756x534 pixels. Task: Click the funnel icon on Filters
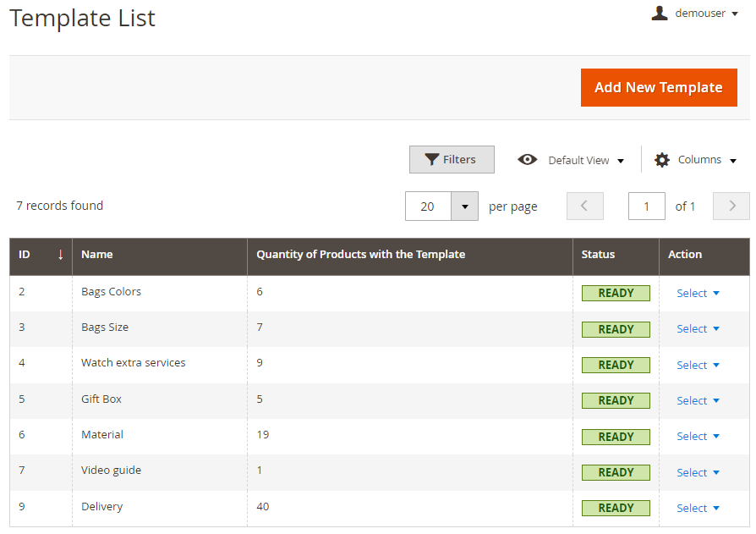(431, 160)
